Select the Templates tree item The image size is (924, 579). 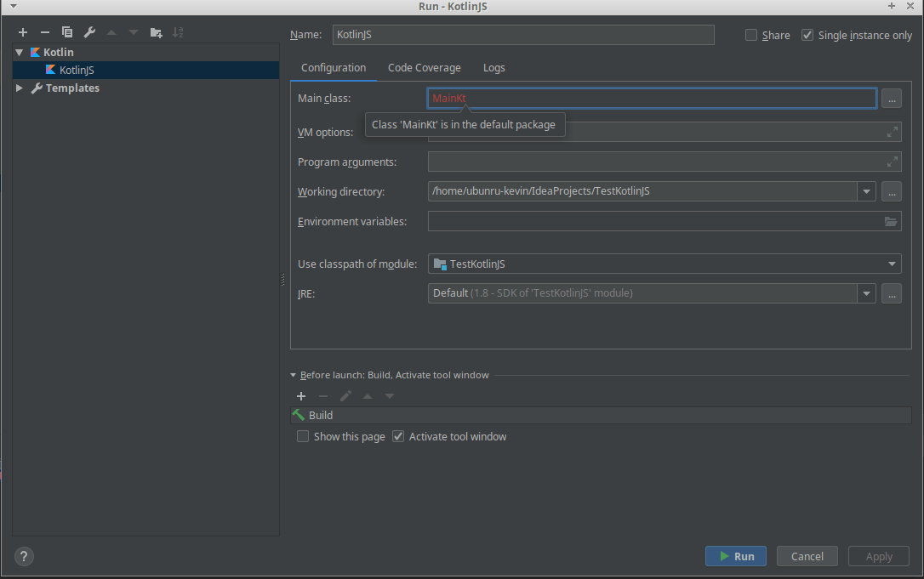pos(72,88)
